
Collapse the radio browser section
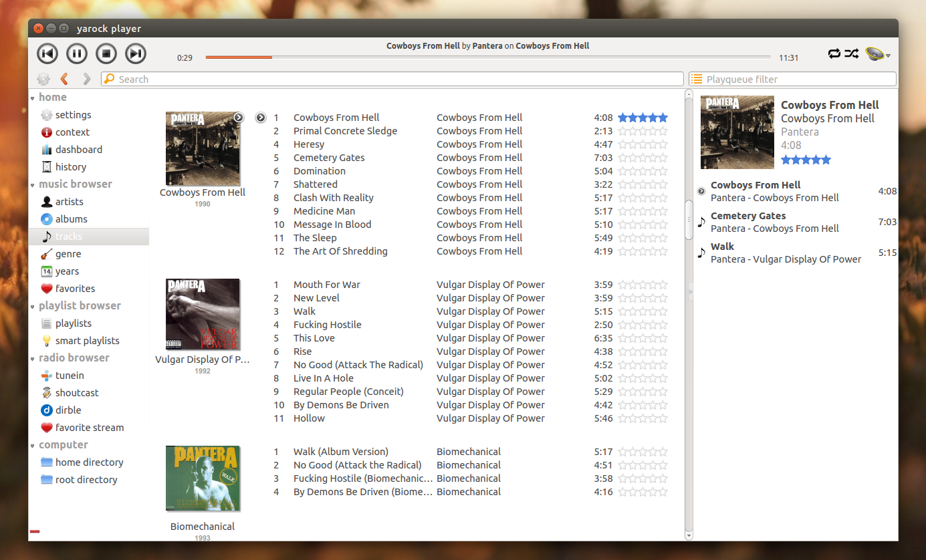tap(32, 358)
